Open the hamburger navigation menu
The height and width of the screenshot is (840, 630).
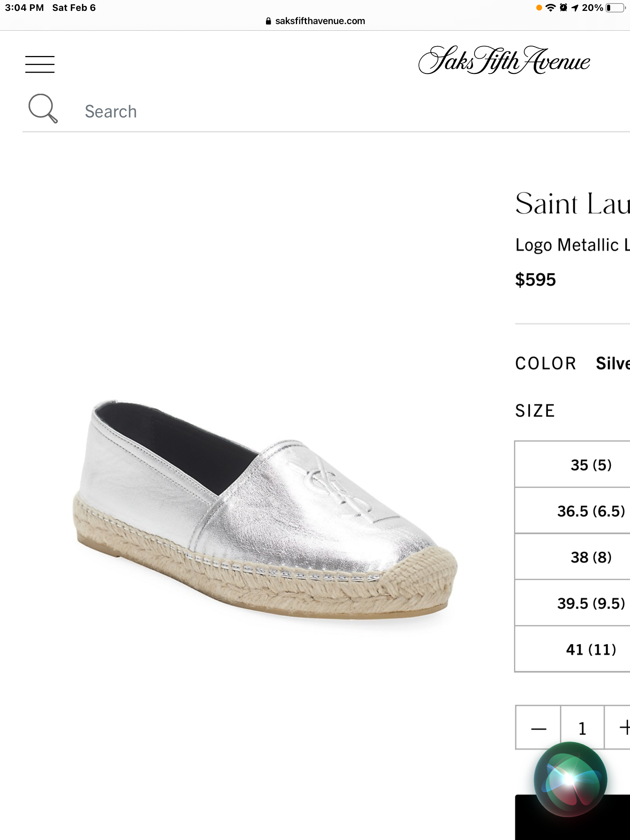40,64
